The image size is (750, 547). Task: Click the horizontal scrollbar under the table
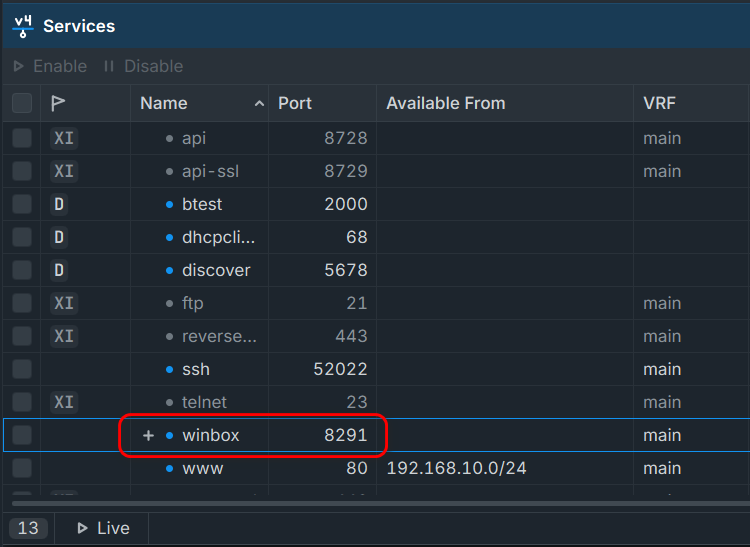[x=381, y=503]
